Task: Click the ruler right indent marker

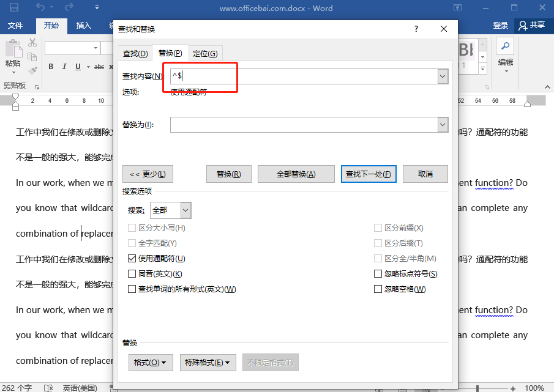Action: point(528,104)
